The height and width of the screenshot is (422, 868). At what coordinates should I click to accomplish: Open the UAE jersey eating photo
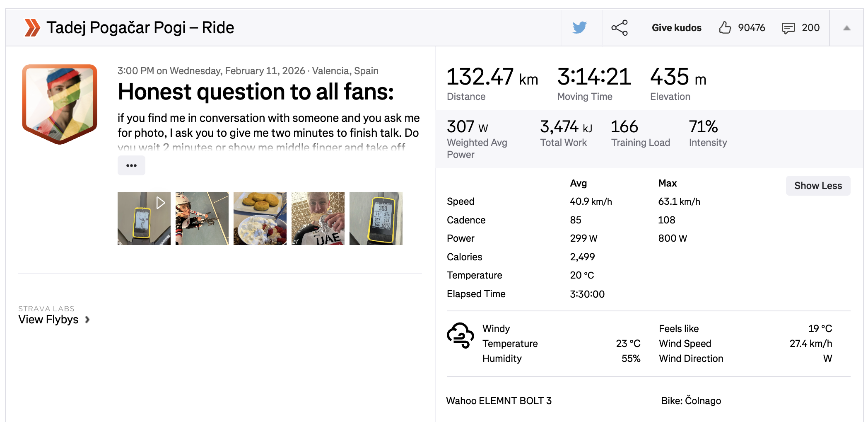[x=318, y=218]
